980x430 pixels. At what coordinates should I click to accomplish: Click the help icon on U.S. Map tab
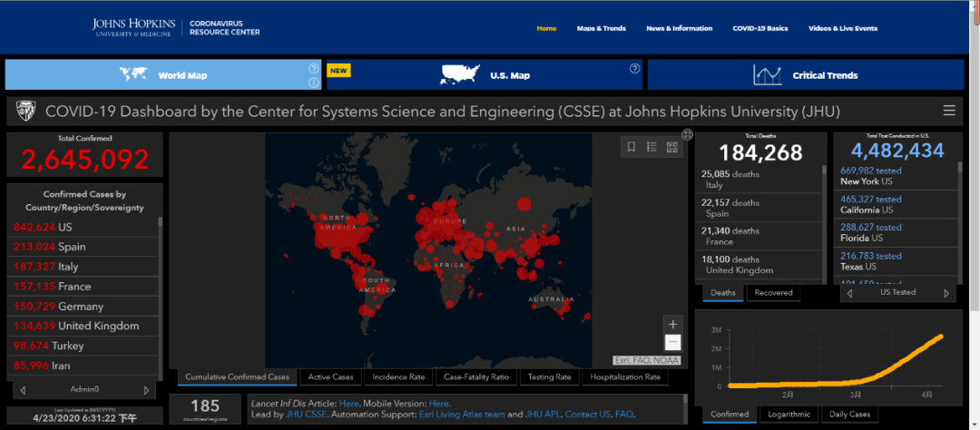coord(634,68)
